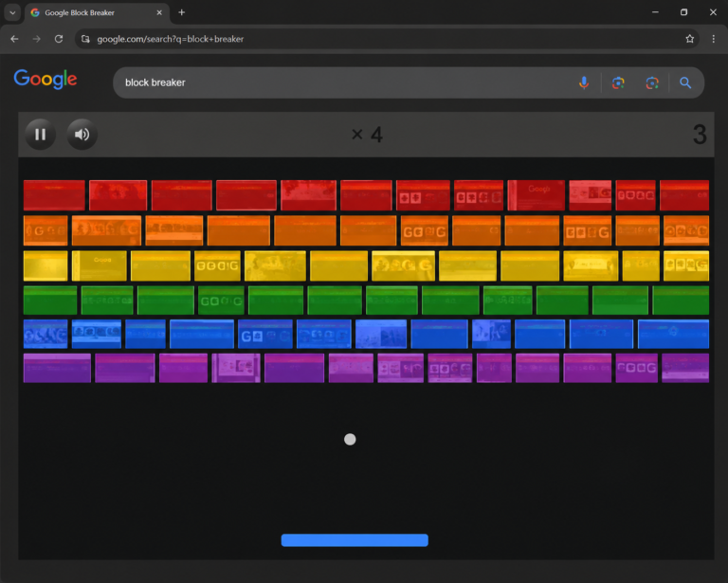Click the address bar URL

pos(171,39)
